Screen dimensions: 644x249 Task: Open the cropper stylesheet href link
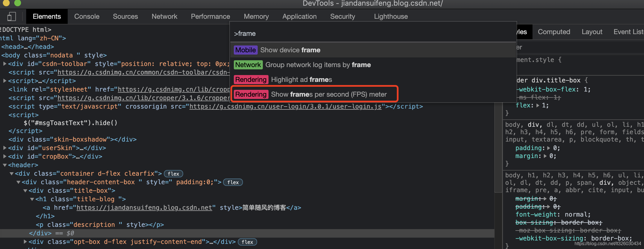click(x=174, y=89)
